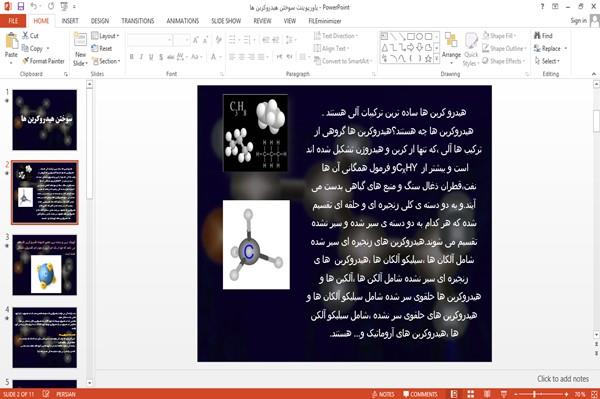Image resolution: width=600 pixels, height=399 pixels.
Task: Select the triangle shape in the shapes gallery
Action: (x=385, y=47)
